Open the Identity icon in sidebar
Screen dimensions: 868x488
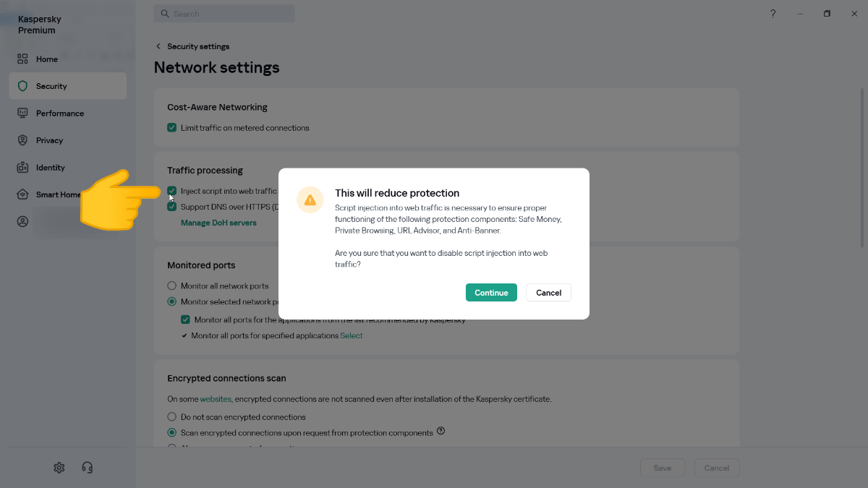tap(22, 168)
